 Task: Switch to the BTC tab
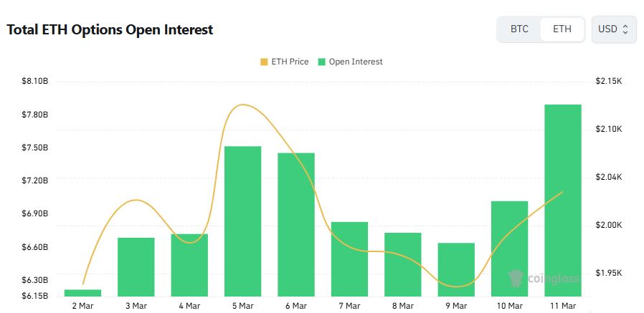coord(519,29)
